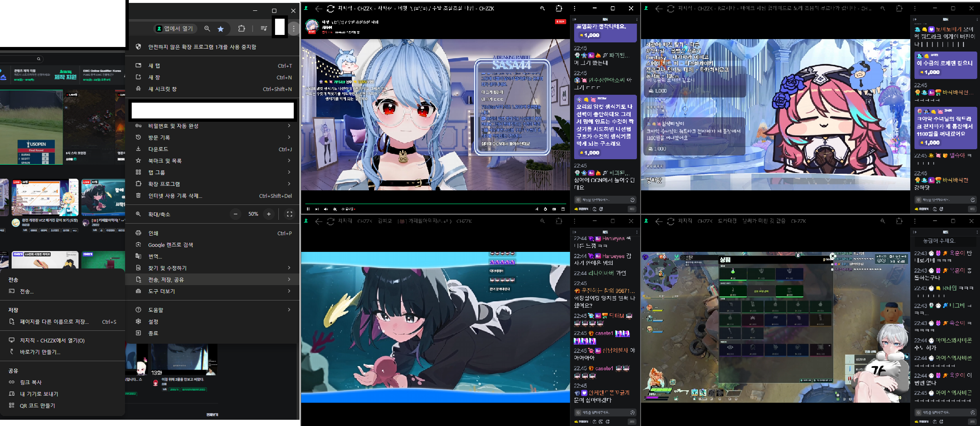Mute volume in SASA44 player

(x=326, y=209)
